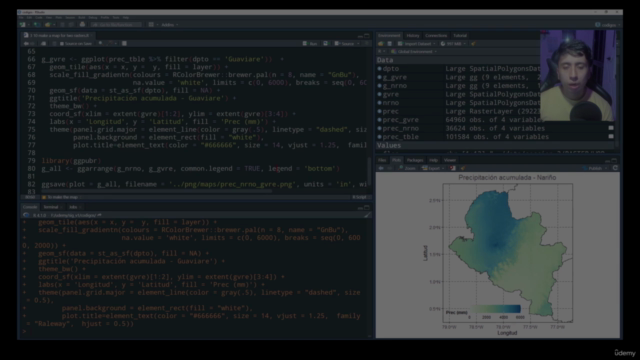Switch to the Environment tab
The width and height of the screenshot is (640, 360).
click(x=389, y=36)
